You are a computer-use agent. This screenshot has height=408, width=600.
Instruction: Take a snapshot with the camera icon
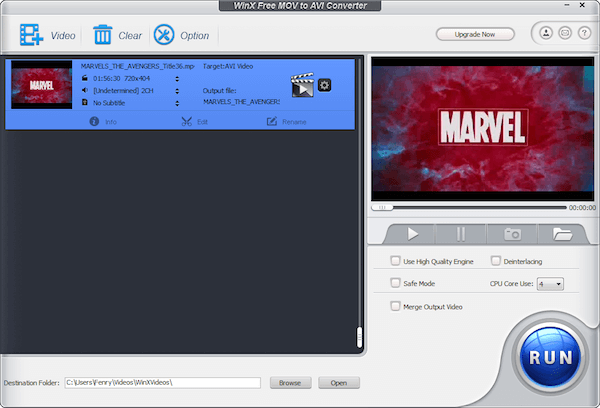[512, 234]
